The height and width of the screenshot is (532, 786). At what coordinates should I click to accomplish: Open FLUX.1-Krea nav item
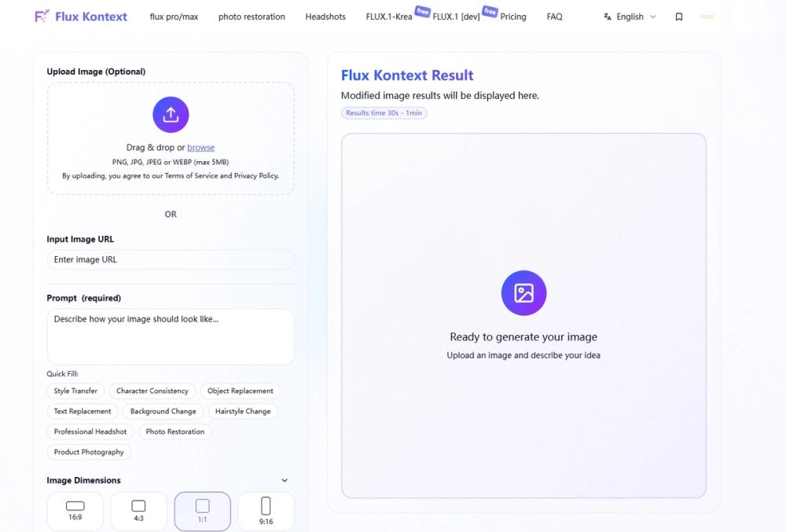(x=389, y=17)
